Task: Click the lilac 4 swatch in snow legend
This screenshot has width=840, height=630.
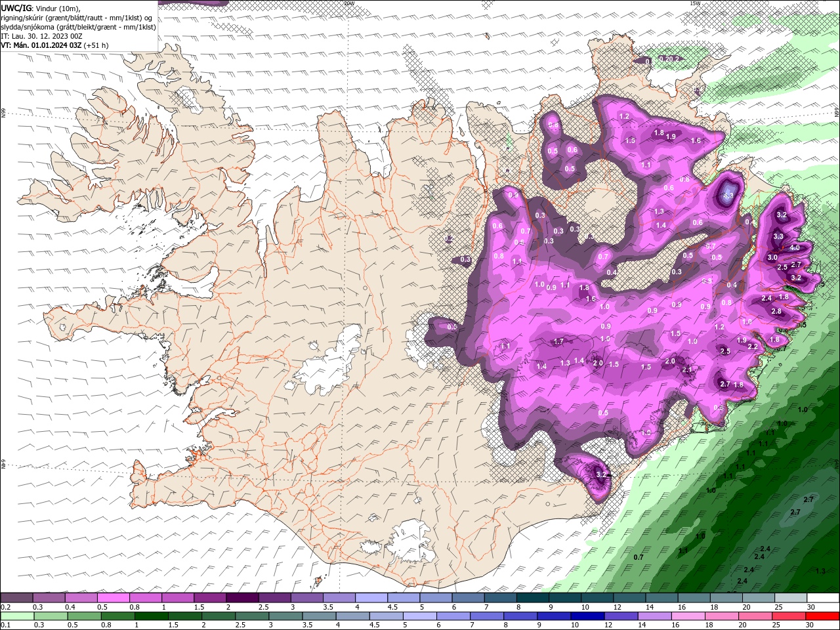Action: tap(371, 598)
